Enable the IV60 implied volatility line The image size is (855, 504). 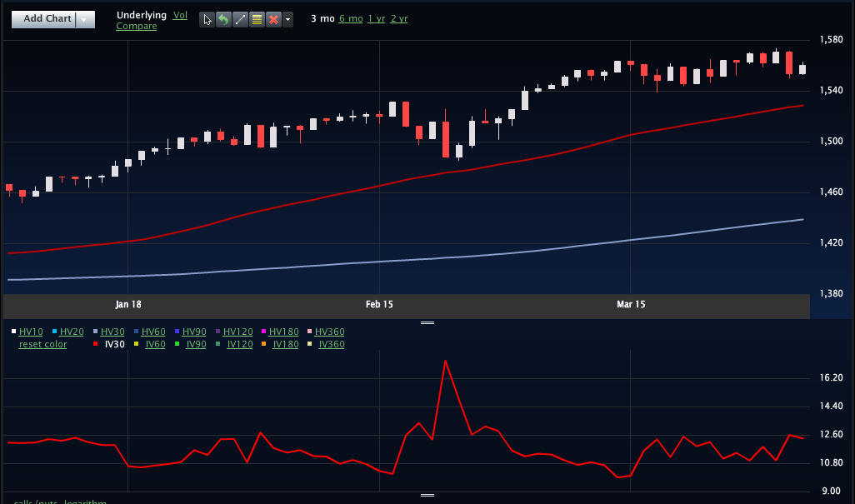click(155, 344)
